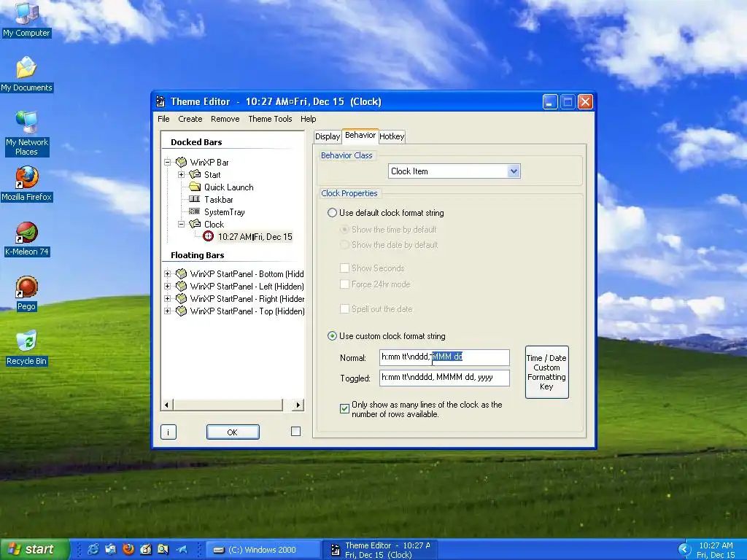Open Time / Date Custom Formatting Key
Image resolution: width=747 pixels, height=560 pixels.
546,372
